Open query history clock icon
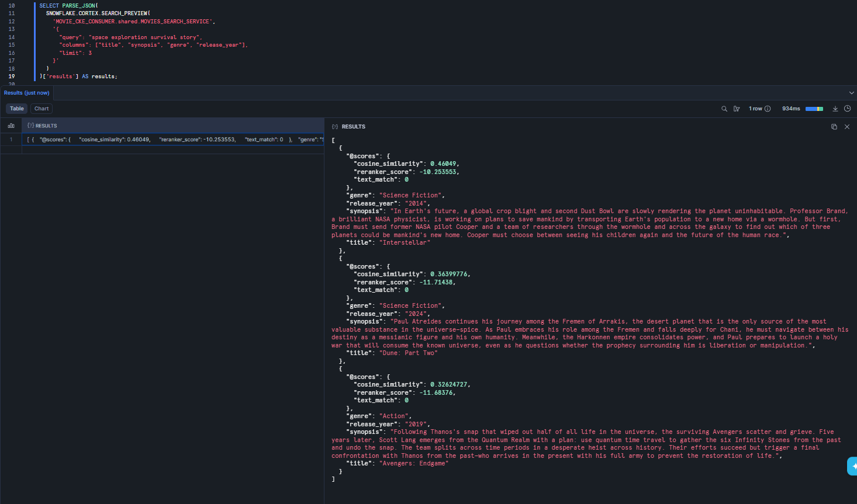The height and width of the screenshot is (504, 857). click(x=847, y=109)
